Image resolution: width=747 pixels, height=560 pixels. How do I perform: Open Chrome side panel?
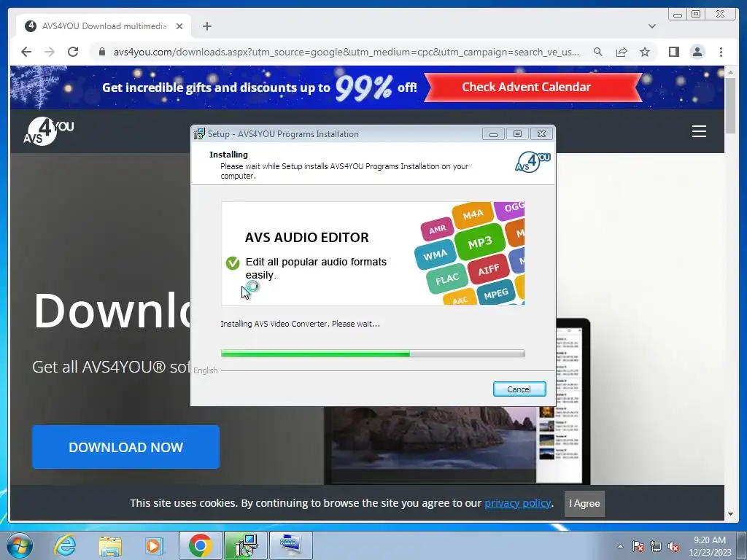(673, 52)
